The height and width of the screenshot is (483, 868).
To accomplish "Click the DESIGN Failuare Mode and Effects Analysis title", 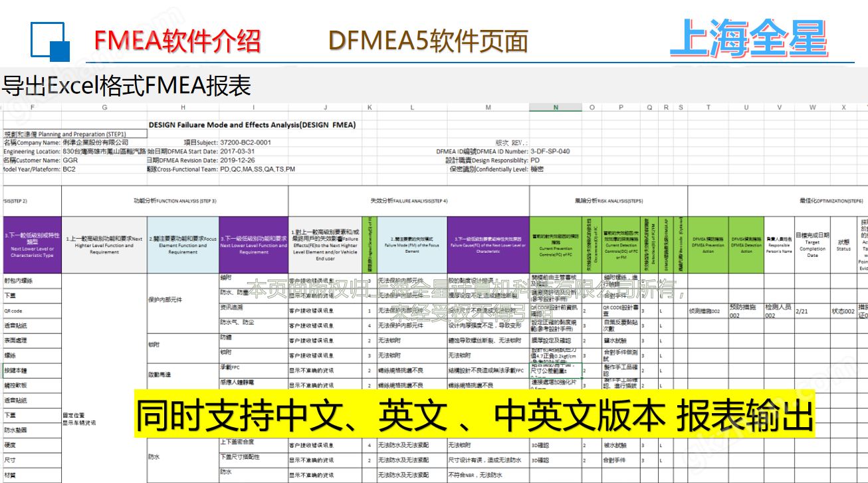I will pyautogui.click(x=252, y=124).
